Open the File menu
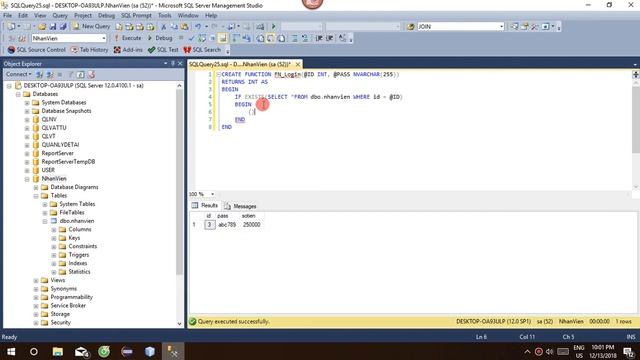Screen dimensions: 640x360 pyautogui.click(x=7, y=16)
